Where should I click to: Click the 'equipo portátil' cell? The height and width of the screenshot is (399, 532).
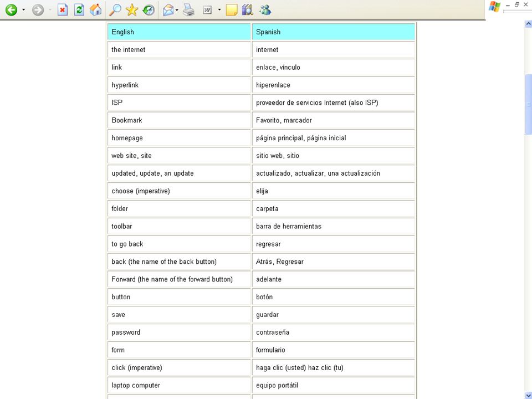pos(334,385)
